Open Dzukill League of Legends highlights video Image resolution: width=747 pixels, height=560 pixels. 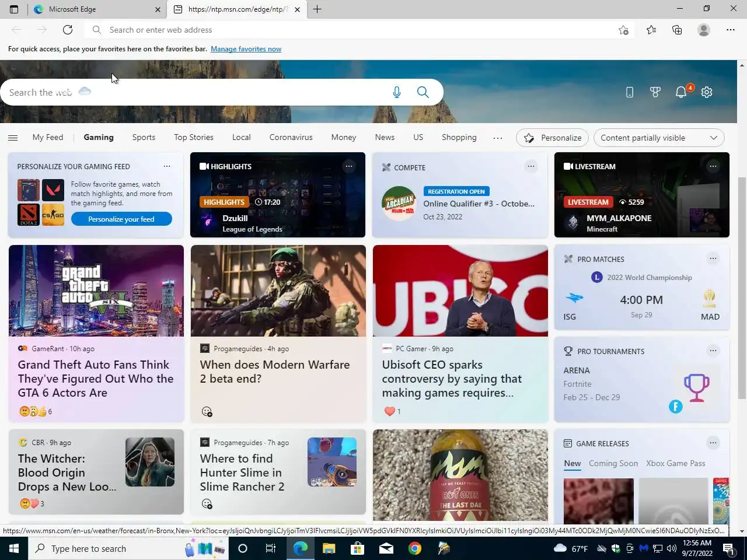click(x=278, y=195)
